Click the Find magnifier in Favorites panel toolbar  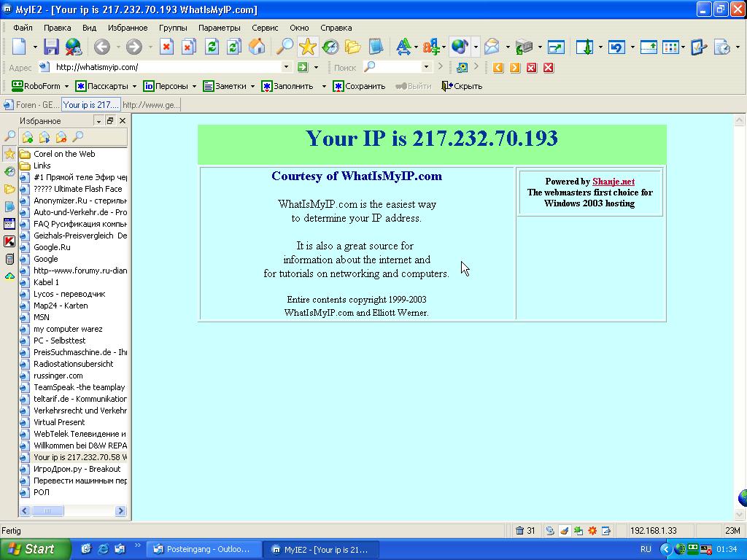pos(77,137)
